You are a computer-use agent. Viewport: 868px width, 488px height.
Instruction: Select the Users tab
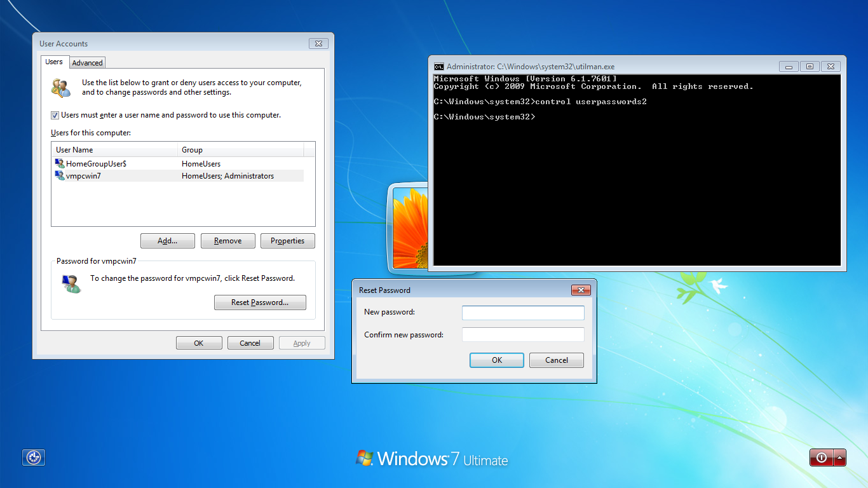point(54,62)
